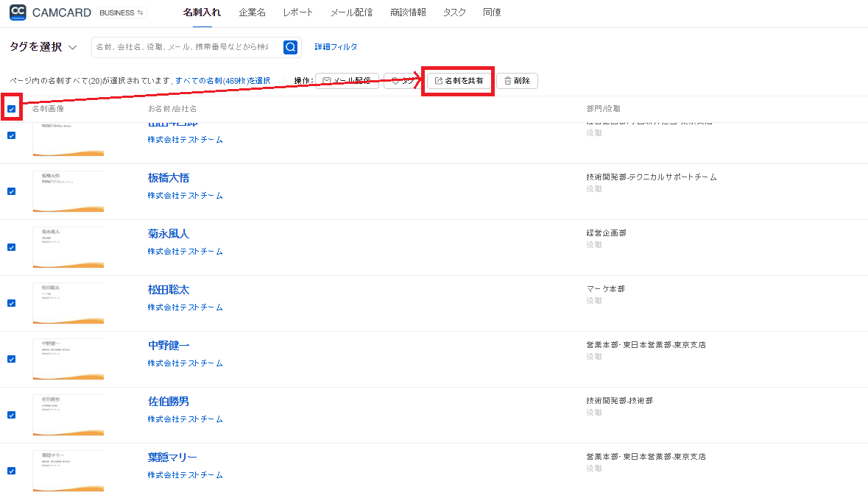This screenshot has width=868, height=498.
Task: Uncheck the select-all checkbox in table header
Action: (x=12, y=109)
